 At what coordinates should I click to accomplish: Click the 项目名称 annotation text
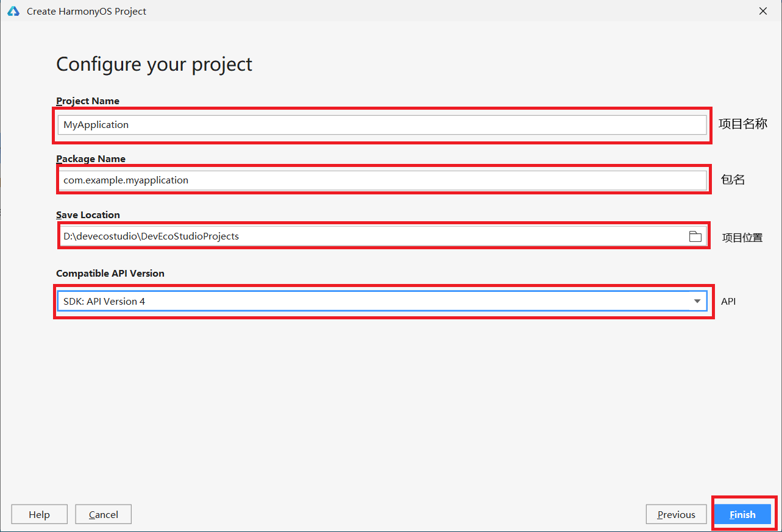click(742, 124)
